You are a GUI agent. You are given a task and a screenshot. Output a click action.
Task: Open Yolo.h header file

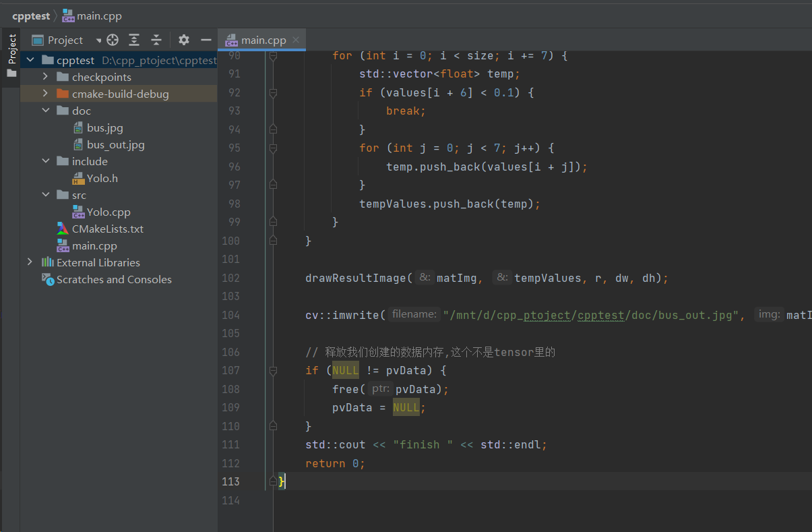click(x=102, y=178)
